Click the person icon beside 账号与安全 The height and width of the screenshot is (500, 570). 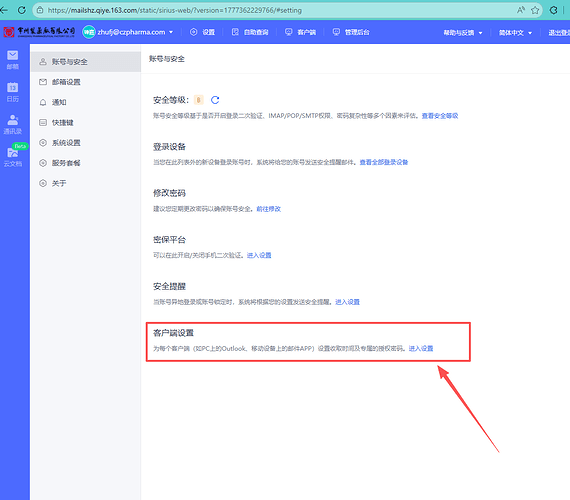coord(43,61)
